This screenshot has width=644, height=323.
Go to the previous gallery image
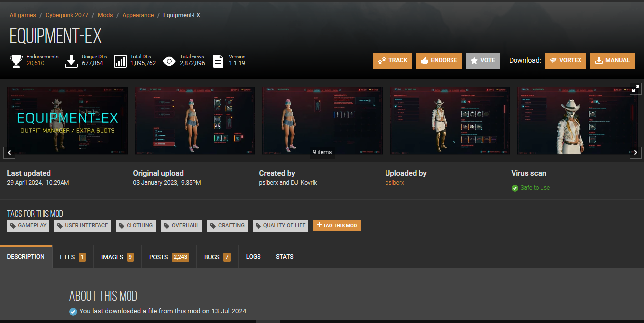9,153
